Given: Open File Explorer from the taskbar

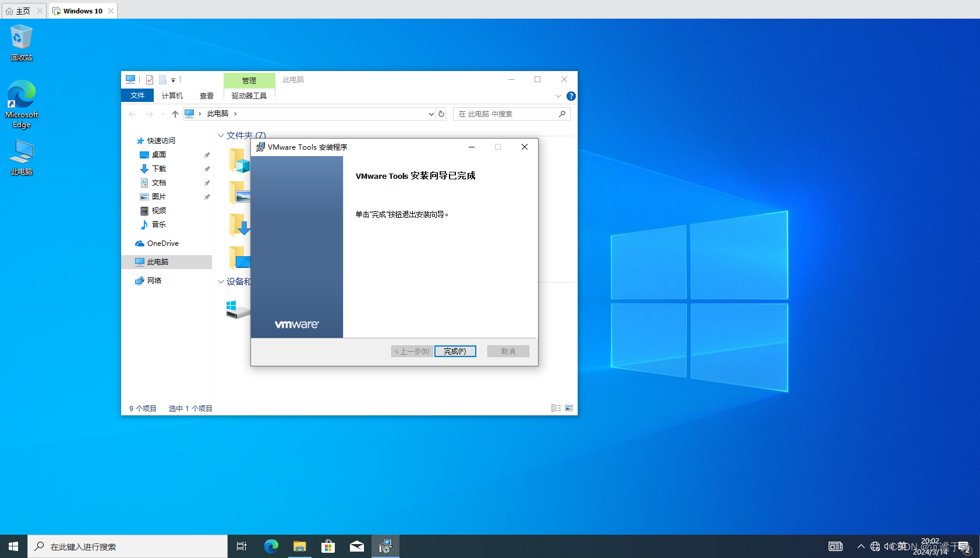Looking at the screenshot, I should (x=299, y=546).
